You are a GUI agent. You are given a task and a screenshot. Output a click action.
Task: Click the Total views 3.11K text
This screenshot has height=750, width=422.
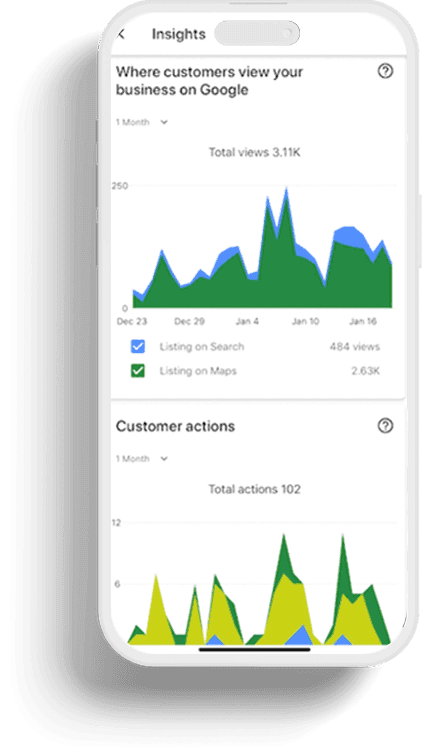pyautogui.click(x=255, y=153)
